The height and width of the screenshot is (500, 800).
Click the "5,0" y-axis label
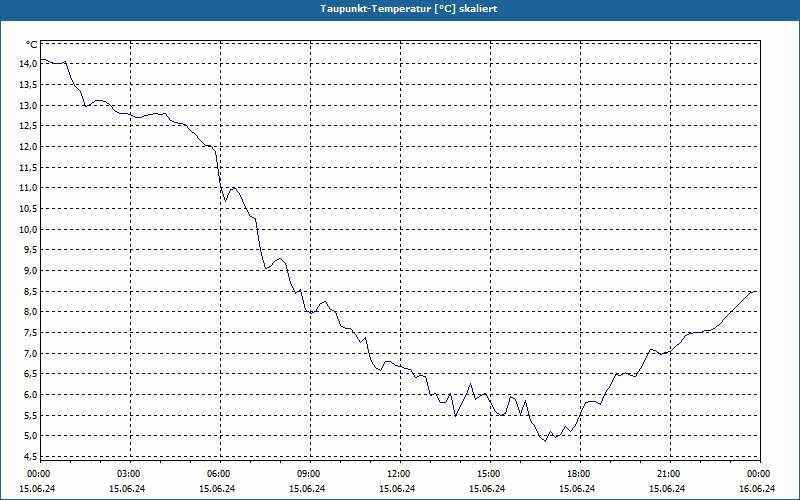click(30, 436)
